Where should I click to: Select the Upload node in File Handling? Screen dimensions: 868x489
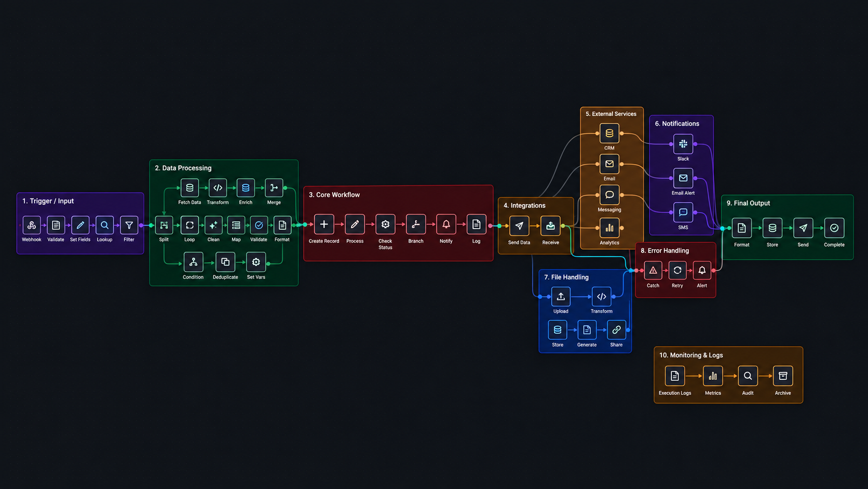tap(561, 297)
